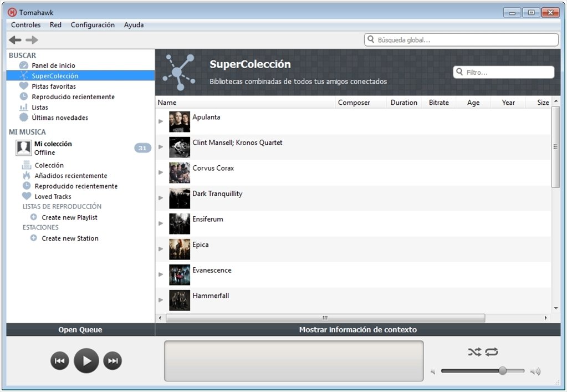
Task: Click the Filtro input field
Action: (x=504, y=72)
